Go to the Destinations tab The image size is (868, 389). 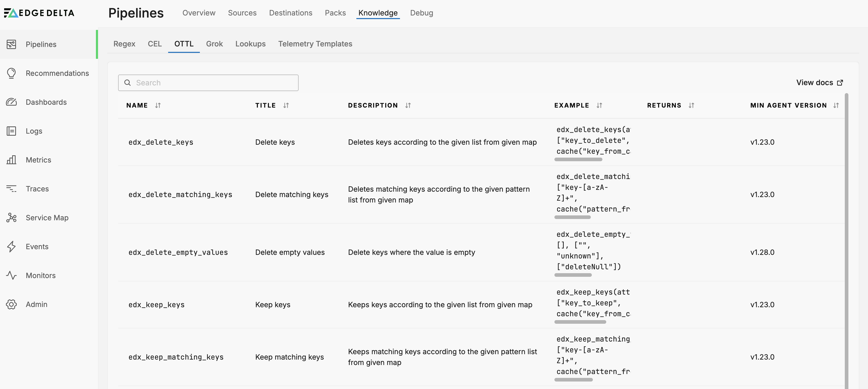pos(290,13)
